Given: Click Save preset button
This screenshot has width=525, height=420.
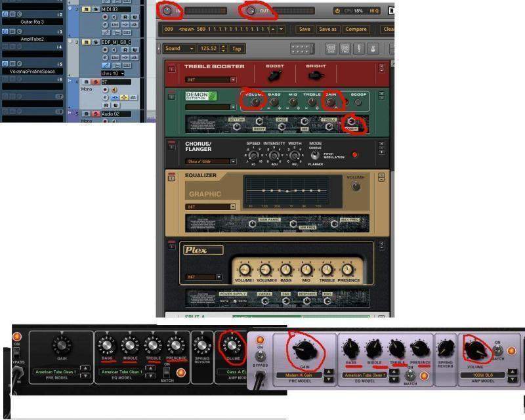Looking at the screenshot, I should click(304, 29).
